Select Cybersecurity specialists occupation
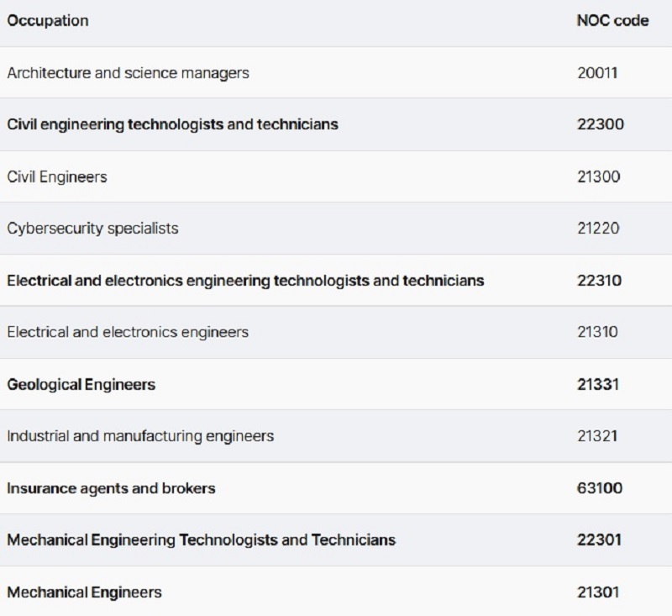Screen dimensions: 672x616 click(x=92, y=229)
